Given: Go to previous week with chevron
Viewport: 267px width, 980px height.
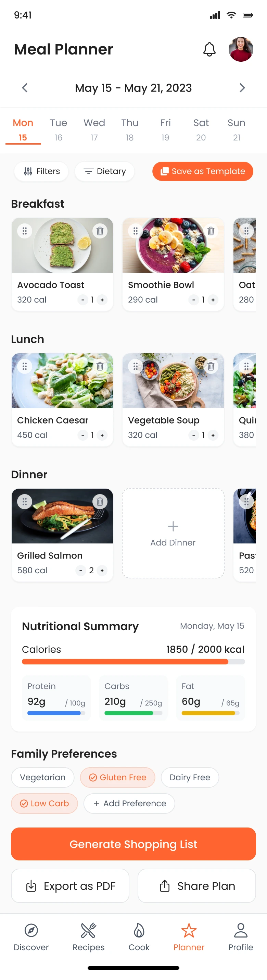Looking at the screenshot, I should [x=25, y=88].
